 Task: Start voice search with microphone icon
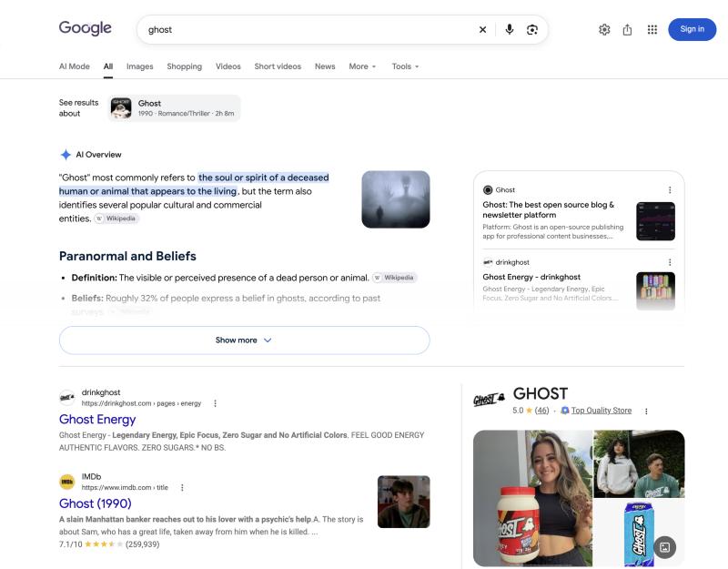click(510, 30)
